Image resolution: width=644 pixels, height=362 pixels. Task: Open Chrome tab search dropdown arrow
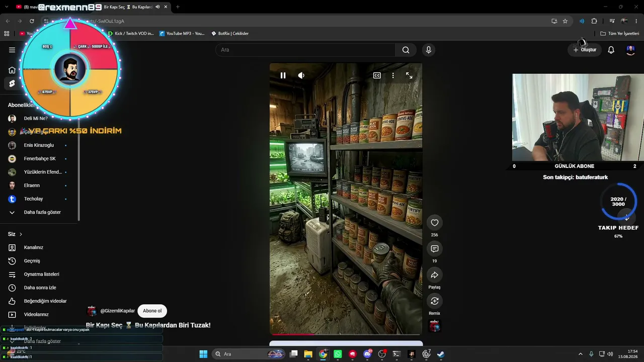pyautogui.click(x=6, y=7)
